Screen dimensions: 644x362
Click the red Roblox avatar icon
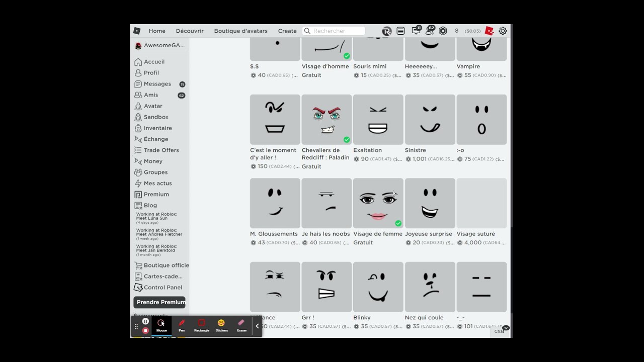point(489,31)
